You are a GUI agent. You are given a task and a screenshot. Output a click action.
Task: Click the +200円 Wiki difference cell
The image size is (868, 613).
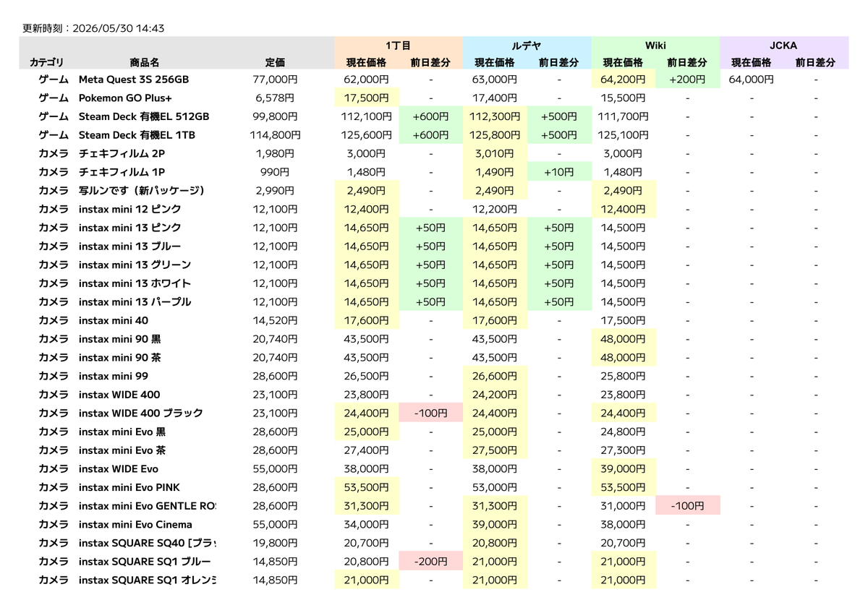click(687, 80)
